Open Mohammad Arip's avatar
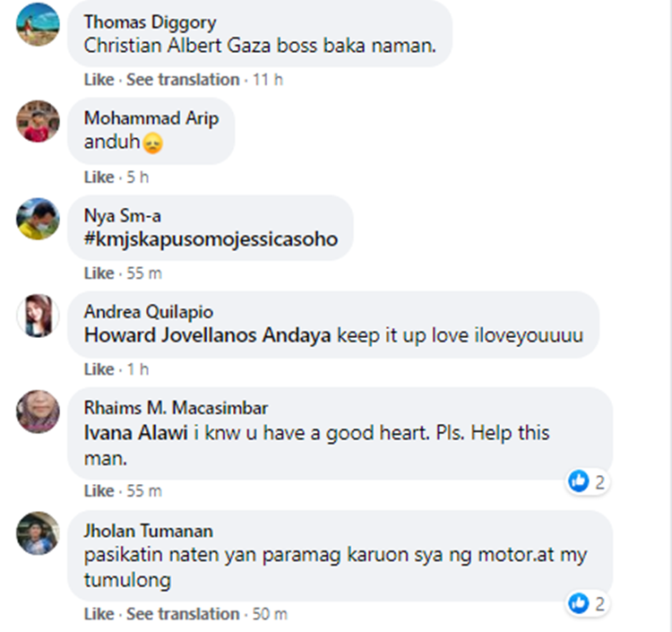This screenshot has width=672, height=632. point(39,122)
